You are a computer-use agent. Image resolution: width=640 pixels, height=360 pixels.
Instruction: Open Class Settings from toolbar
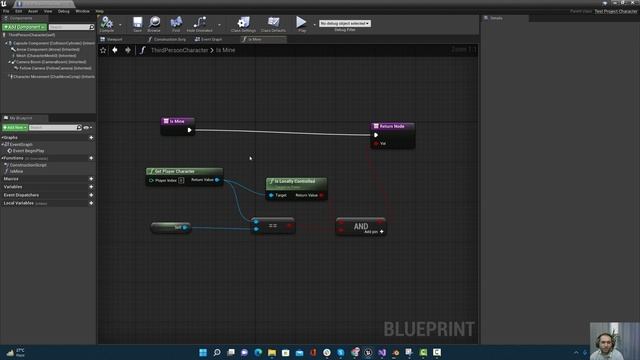pyautogui.click(x=244, y=22)
